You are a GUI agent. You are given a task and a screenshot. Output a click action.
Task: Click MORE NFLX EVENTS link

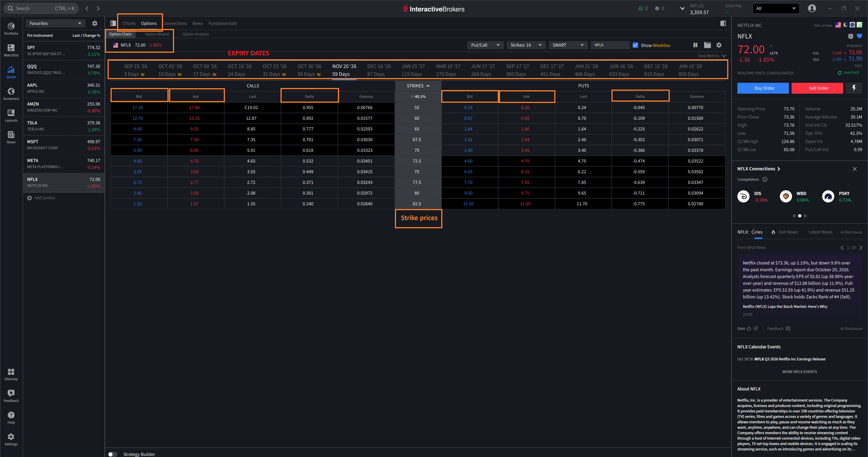[x=800, y=372]
